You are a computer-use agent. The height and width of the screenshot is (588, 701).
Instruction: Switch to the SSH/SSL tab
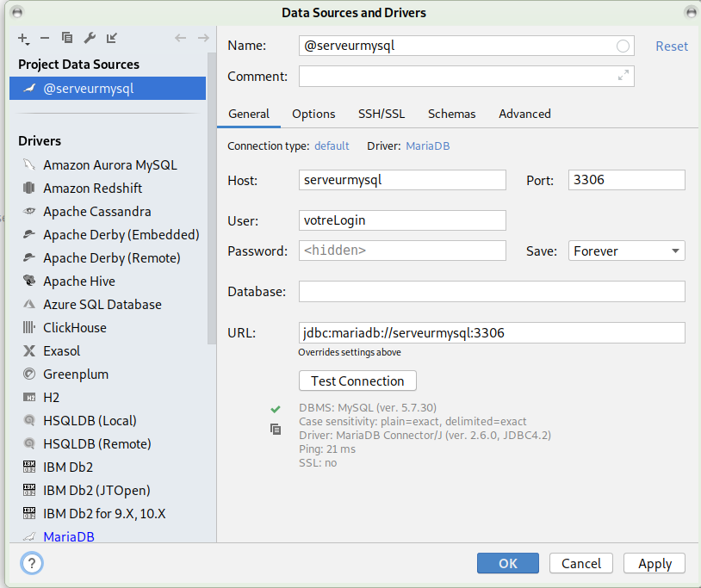(x=382, y=114)
